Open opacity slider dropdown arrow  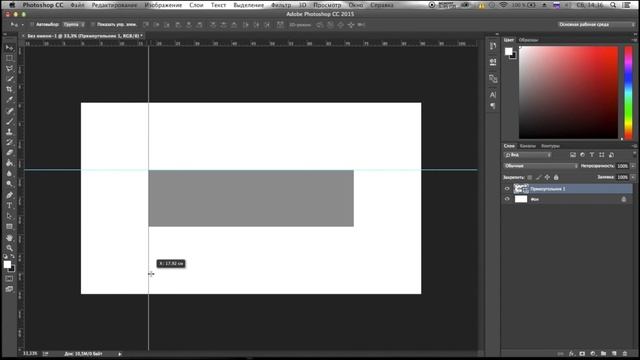[633, 166]
